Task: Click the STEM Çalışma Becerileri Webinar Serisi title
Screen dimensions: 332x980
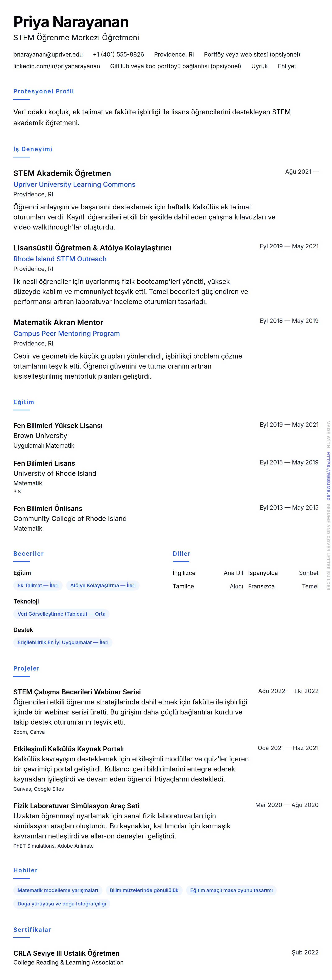Action: (77, 692)
